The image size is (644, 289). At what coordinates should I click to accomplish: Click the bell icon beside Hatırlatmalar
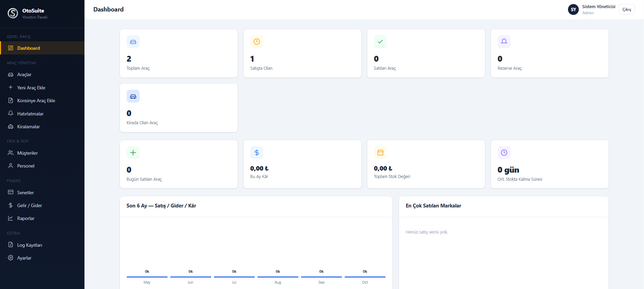(x=11, y=113)
